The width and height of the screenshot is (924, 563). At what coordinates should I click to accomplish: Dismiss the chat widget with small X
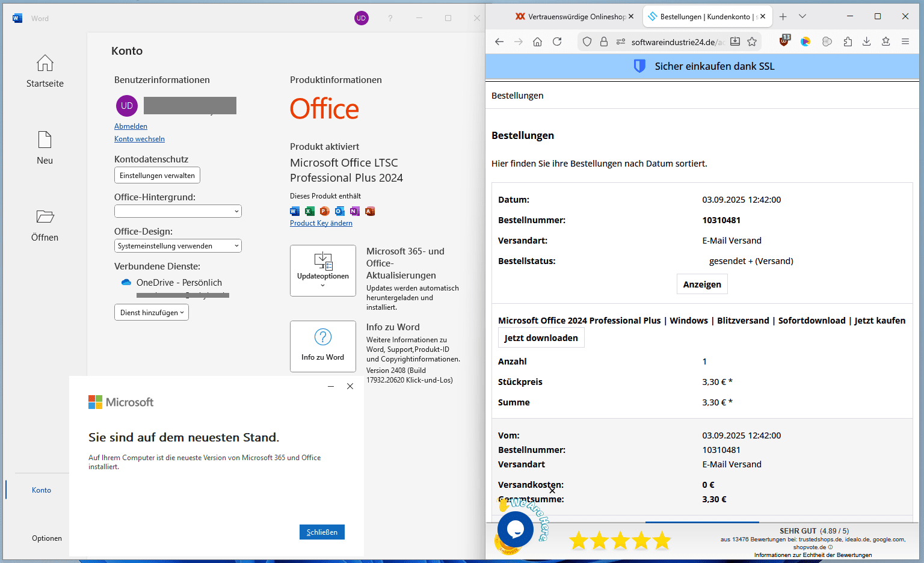click(x=552, y=490)
